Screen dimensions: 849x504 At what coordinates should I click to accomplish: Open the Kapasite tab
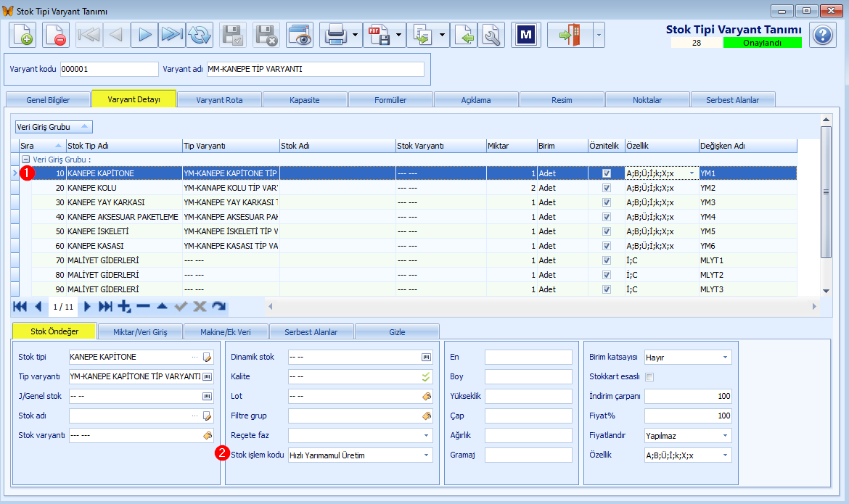click(305, 100)
